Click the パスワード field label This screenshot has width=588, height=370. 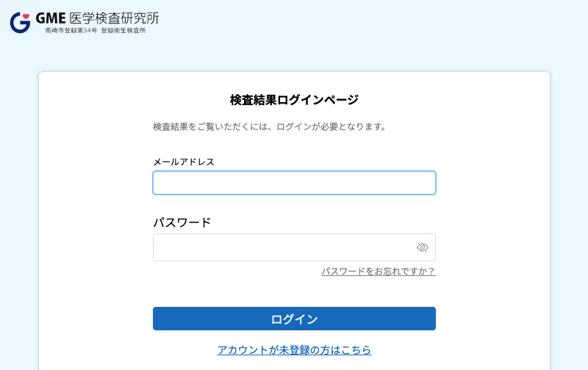(182, 222)
